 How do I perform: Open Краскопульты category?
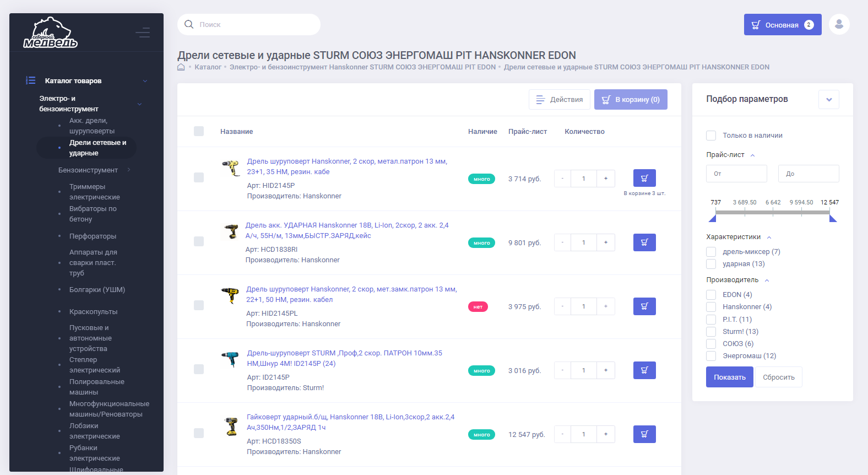coord(93,312)
